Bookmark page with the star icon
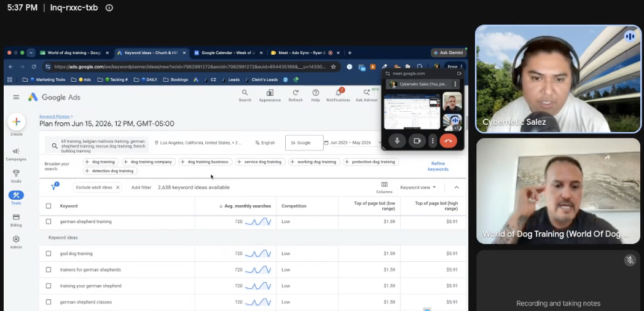The width and height of the screenshot is (644, 311). click(334, 66)
